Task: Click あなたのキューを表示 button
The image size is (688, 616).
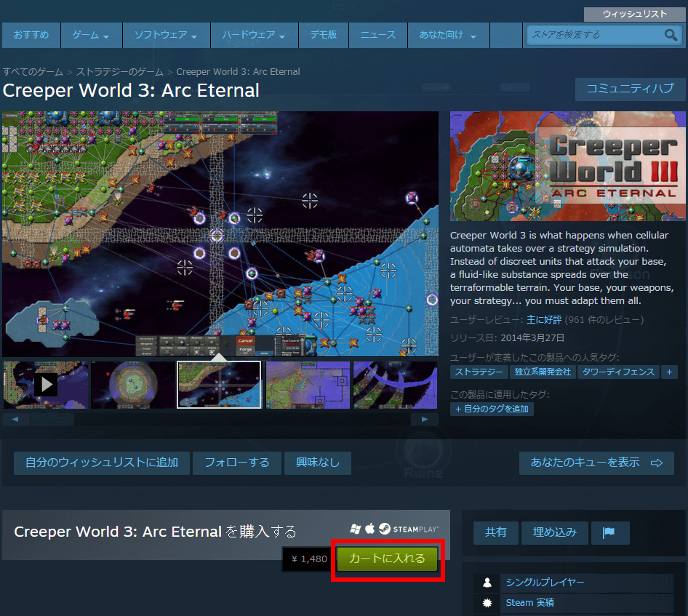Action: [596, 463]
